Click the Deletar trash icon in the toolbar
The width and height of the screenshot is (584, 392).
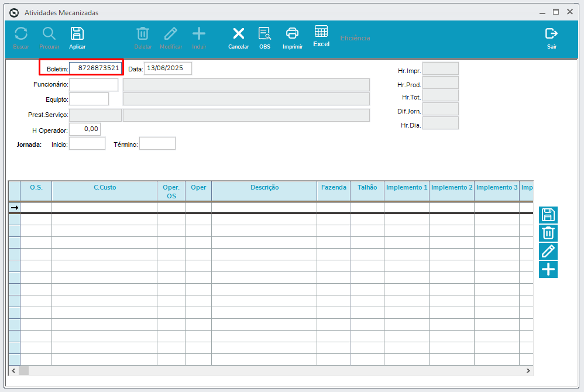pyautogui.click(x=143, y=34)
